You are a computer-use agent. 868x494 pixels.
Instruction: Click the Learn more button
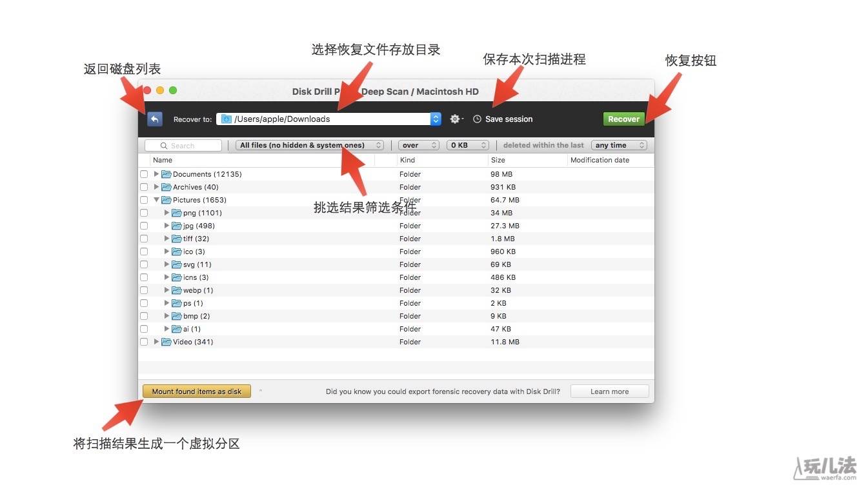(x=610, y=391)
